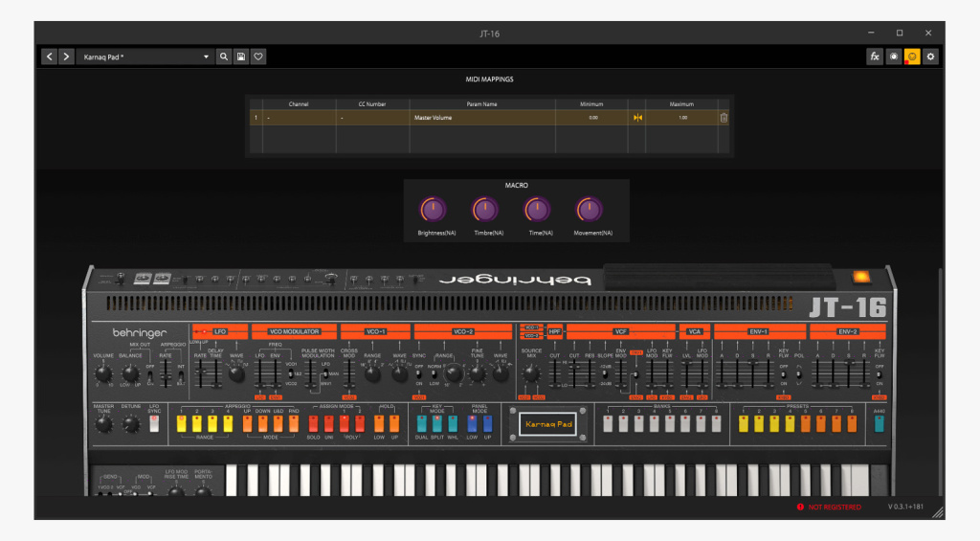Select preset 8 orange button
This screenshot has width=980, height=541.
(x=851, y=423)
